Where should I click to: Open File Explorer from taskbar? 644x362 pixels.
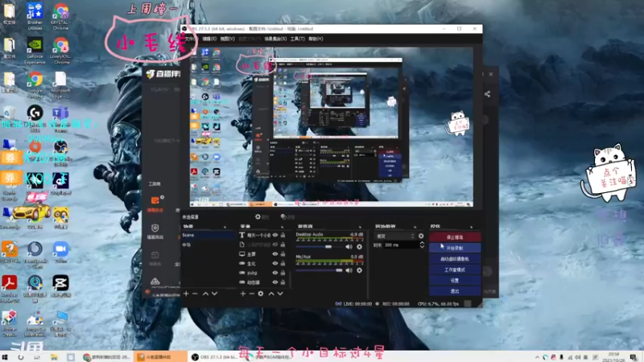pyautogui.click(x=54, y=357)
